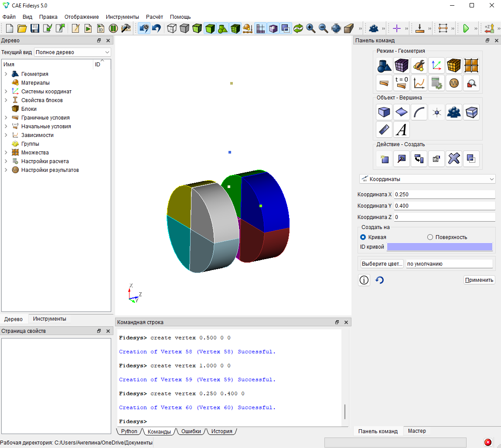Click the ID кривой highlighted field
The height and width of the screenshot is (448, 501).
pos(440,247)
